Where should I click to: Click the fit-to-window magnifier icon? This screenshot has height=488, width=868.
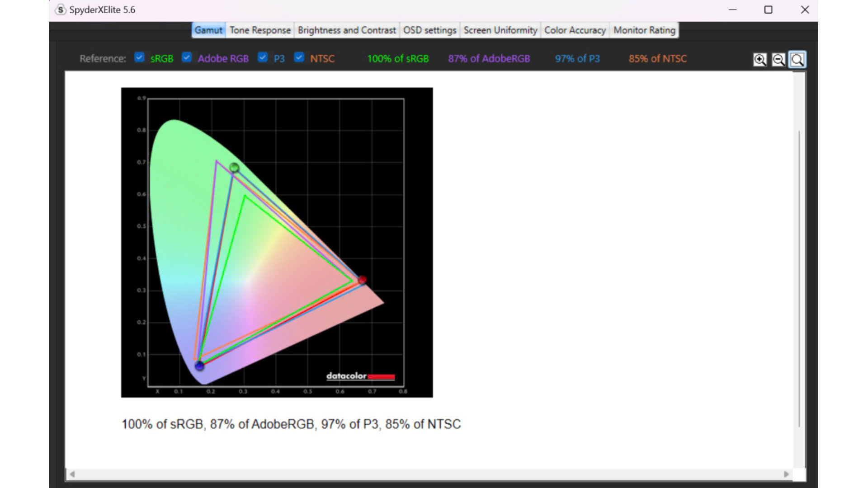pyautogui.click(x=797, y=60)
